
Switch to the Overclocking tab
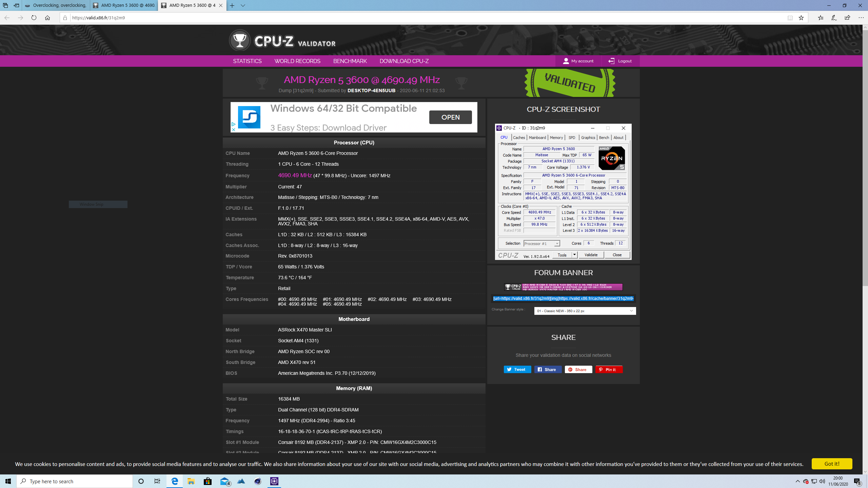[x=56, y=5]
